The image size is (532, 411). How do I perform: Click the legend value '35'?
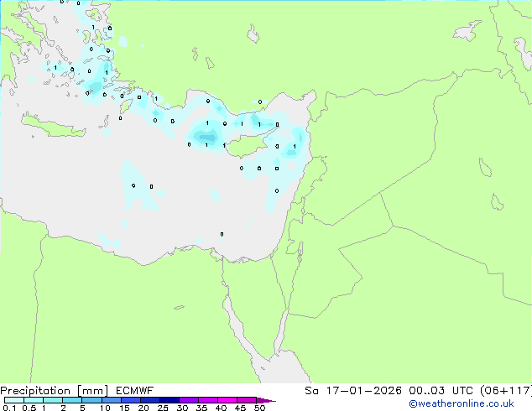point(201,408)
